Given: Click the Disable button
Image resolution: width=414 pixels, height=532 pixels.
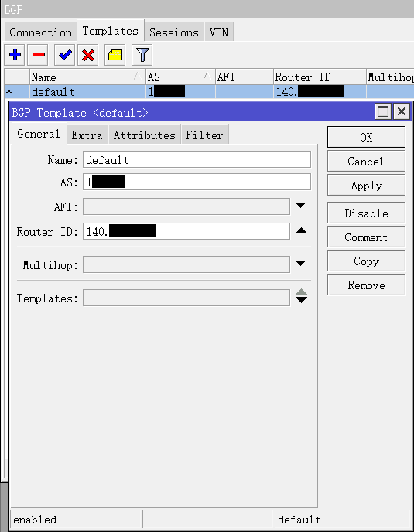Looking at the screenshot, I should tap(366, 213).
